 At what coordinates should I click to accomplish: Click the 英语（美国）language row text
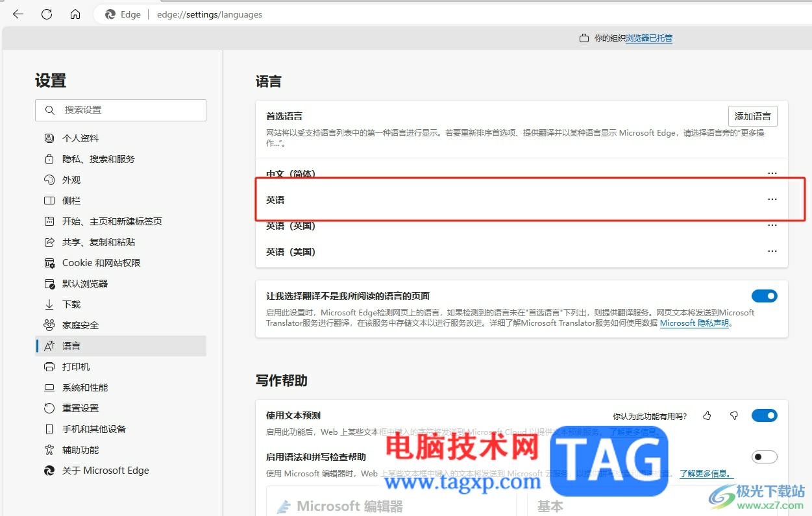click(291, 252)
